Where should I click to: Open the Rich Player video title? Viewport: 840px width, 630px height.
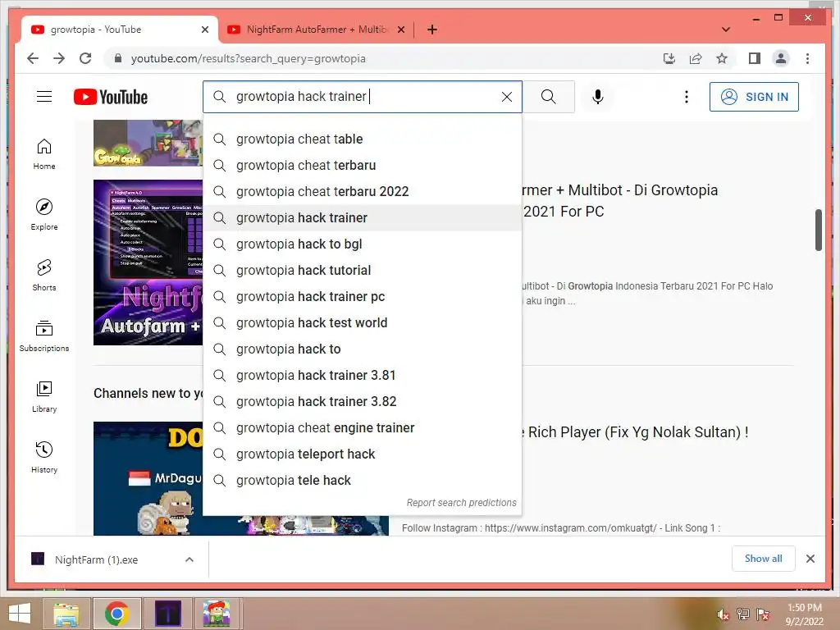click(x=635, y=432)
